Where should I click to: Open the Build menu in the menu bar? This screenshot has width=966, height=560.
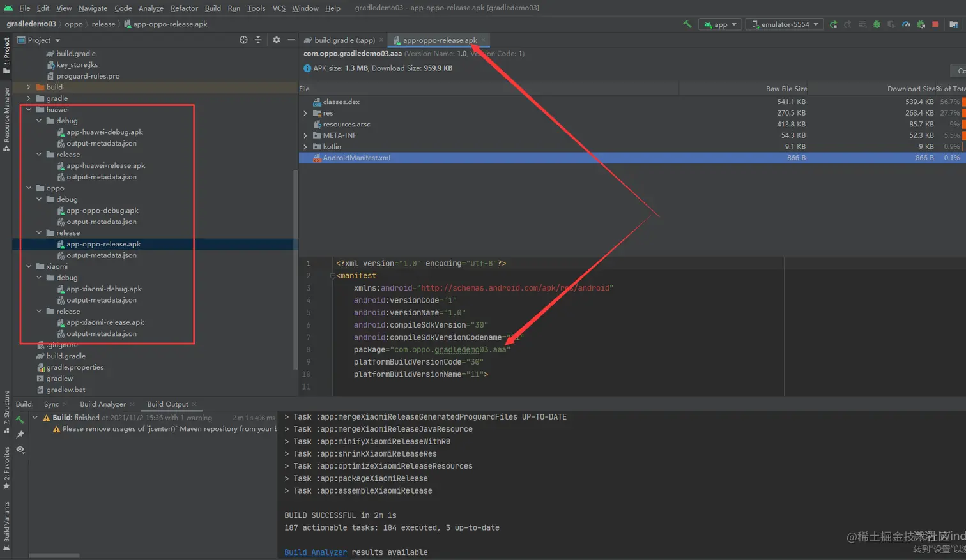pyautogui.click(x=213, y=8)
